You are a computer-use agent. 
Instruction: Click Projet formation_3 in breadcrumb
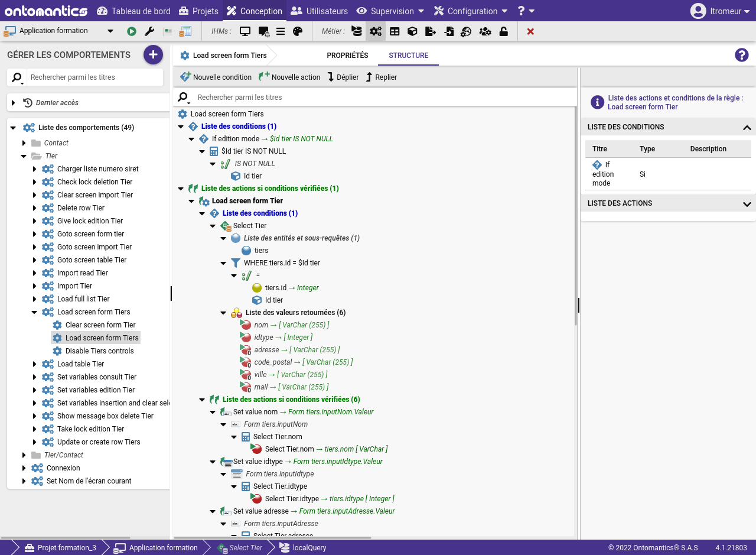(x=60, y=548)
